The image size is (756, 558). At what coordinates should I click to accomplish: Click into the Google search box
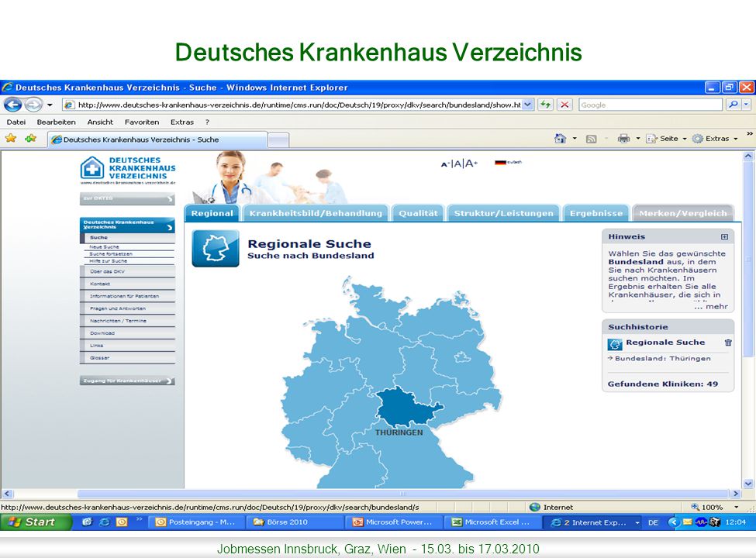pyautogui.click(x=651, y=105)
